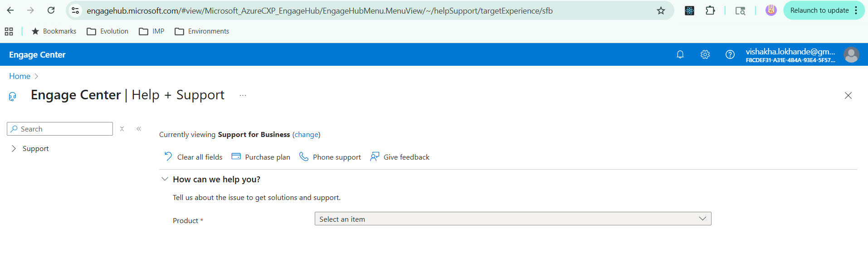Click Relaunch to update button
868x268 pixels.
click(819, 10)
